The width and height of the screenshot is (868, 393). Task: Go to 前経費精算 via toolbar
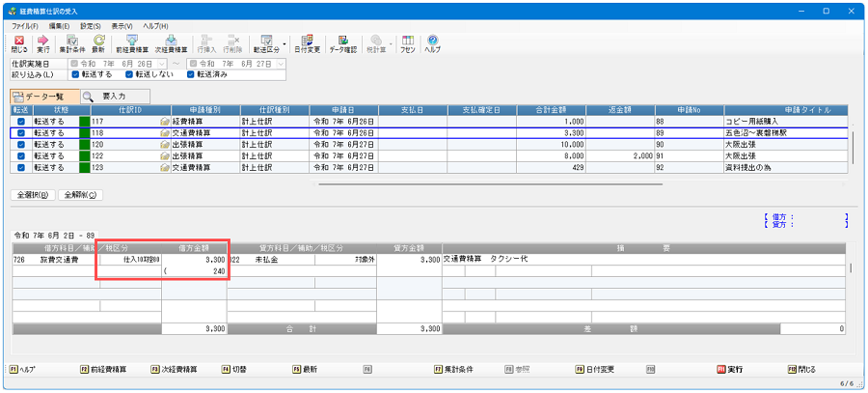[132, 43]
